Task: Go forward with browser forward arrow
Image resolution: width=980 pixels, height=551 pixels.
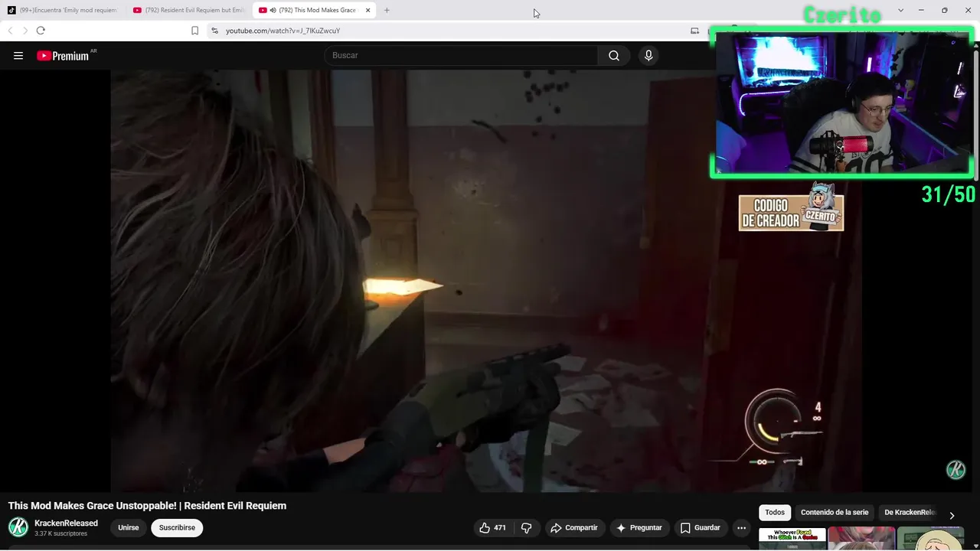Action: pos(24,31)
